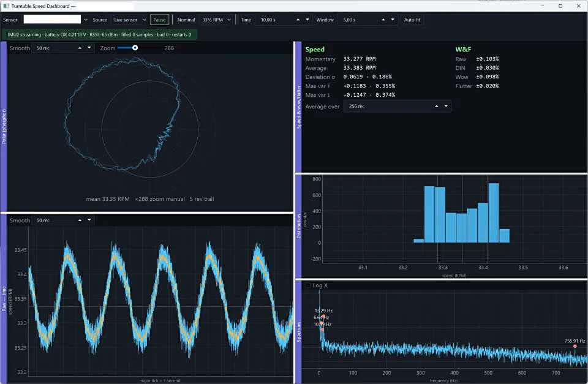Click the DIN ±0.030% value
Viewport: 588px width, 384px height.
[487, 68]
